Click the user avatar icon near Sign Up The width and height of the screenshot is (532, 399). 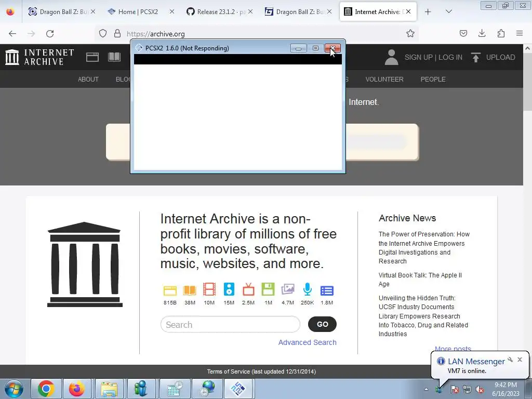(x=391, y=57)
